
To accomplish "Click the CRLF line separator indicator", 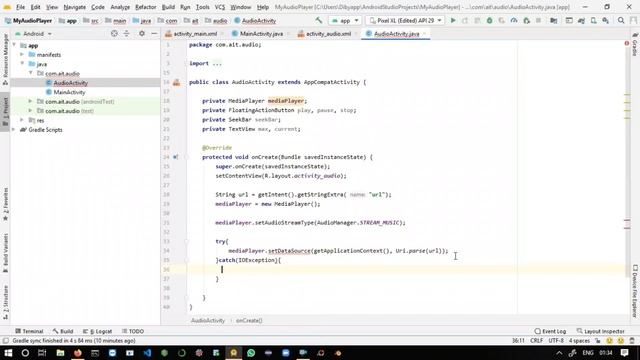I will coord(536,340).
